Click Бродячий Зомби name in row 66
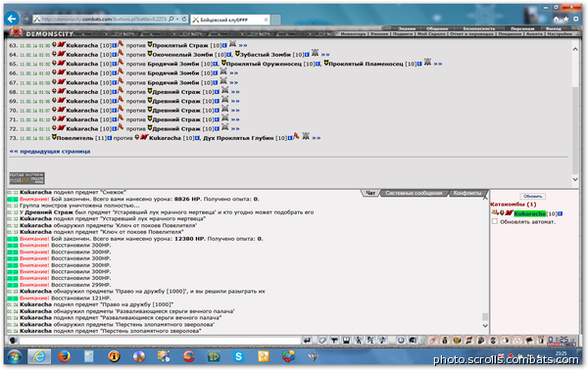 [x=172, y=73]
